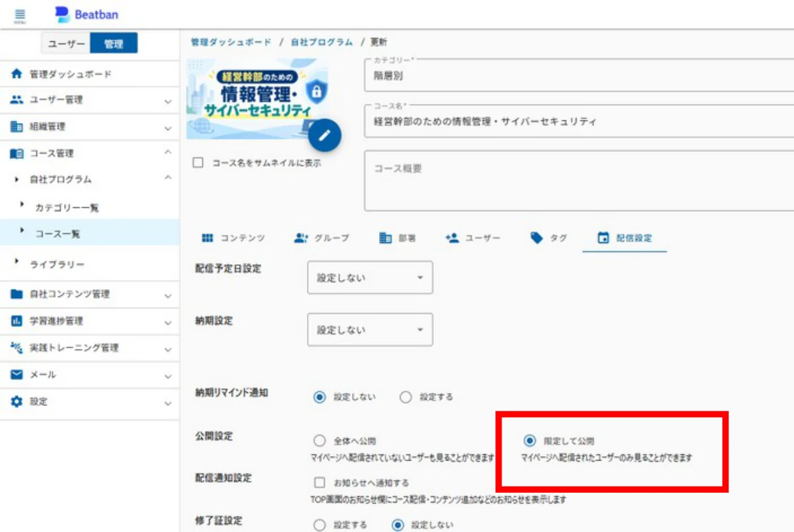Expand 学習進捗管理 chevron
794x532 pixels.
(168, 322)
